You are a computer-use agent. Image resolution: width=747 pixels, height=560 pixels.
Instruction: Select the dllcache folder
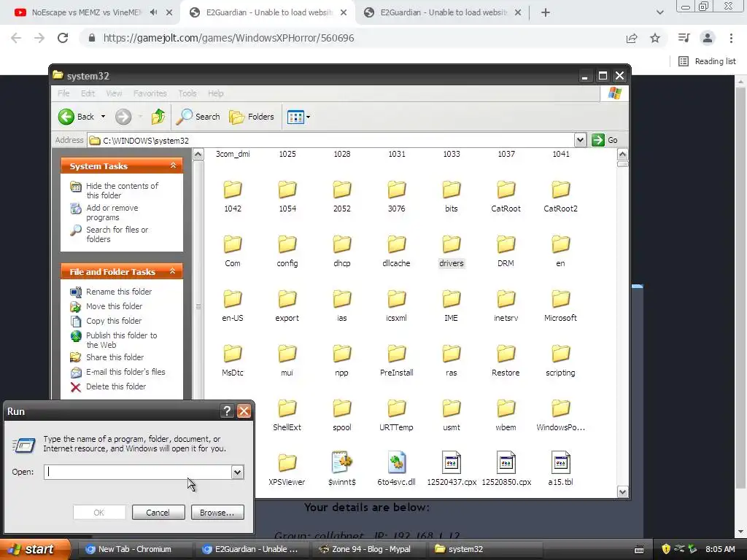tap(396, 252)
